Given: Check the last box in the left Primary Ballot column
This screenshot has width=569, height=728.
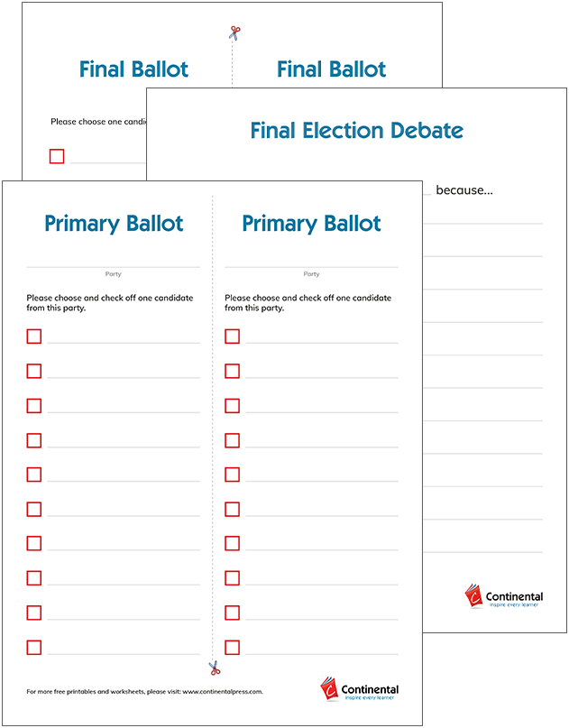Looking at the screenshot, I should (x=34, y=647).
